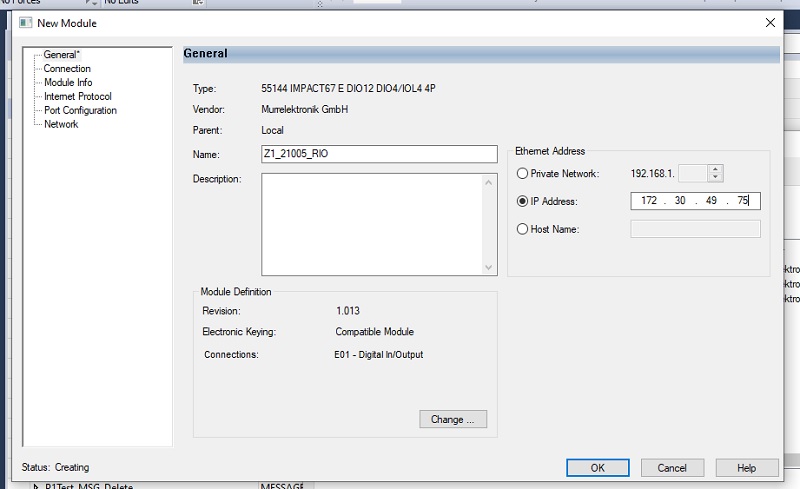Click the Change module definition button

453,419
